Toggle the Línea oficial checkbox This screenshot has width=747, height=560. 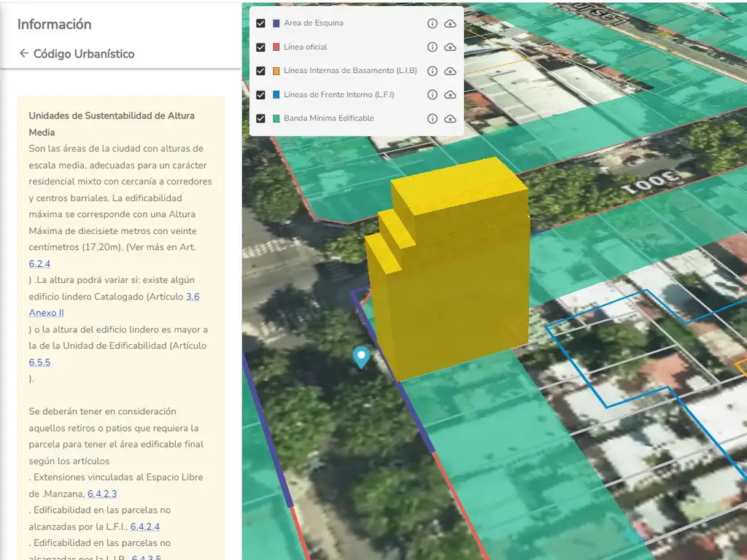(260, 47)
